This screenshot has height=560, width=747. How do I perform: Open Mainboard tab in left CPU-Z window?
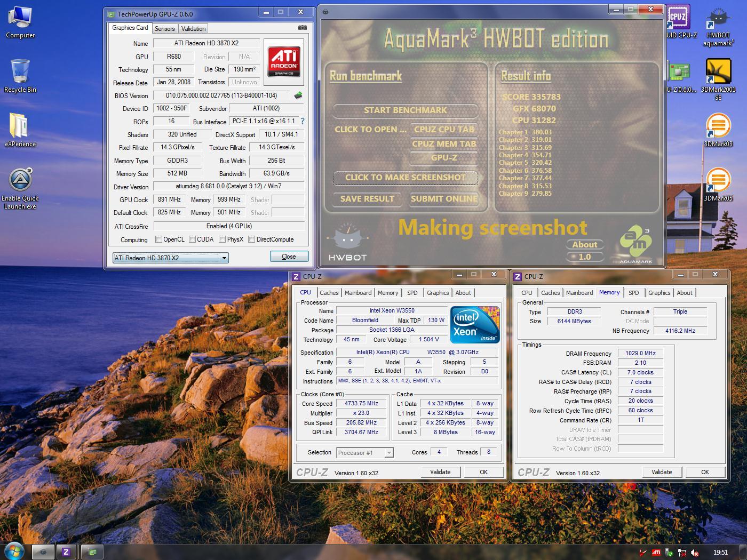[x=358, y=293]
